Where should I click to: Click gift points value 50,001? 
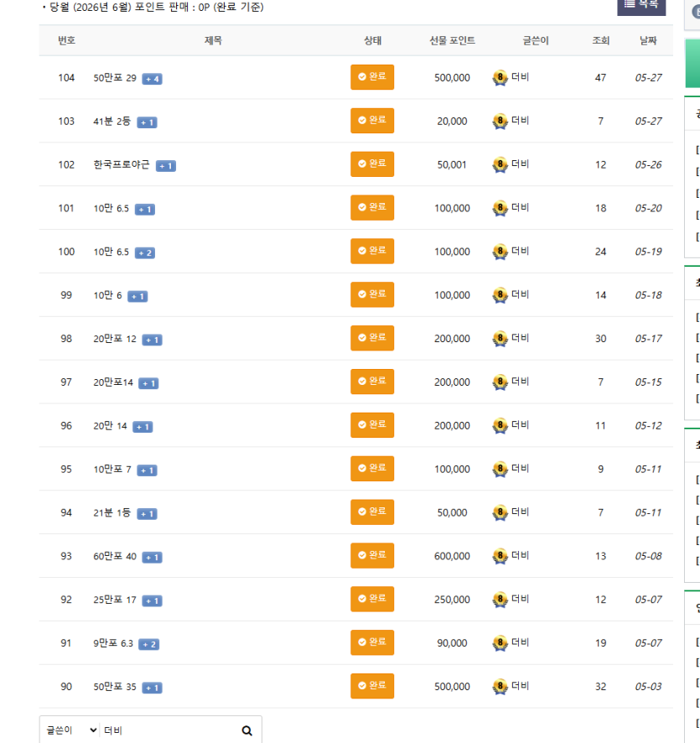pos(452,165)
